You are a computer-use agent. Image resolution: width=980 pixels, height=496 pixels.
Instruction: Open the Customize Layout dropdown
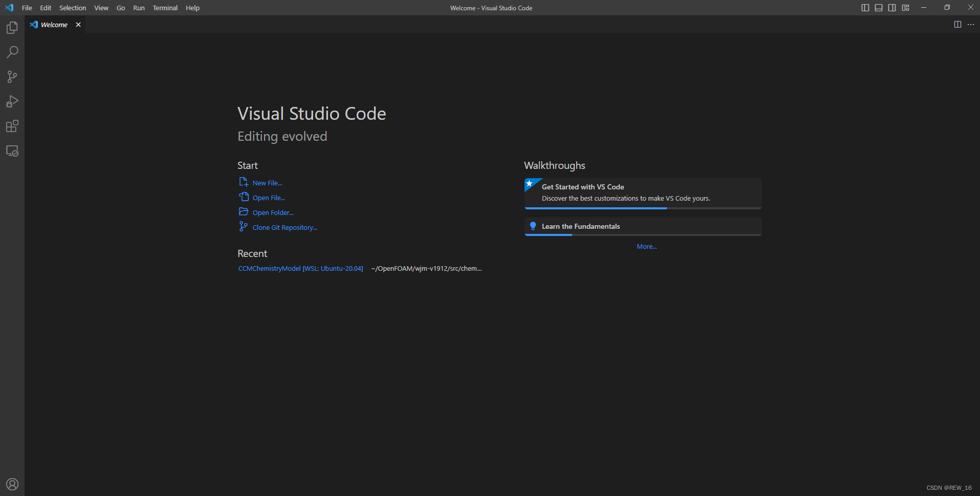pos(906,8)
